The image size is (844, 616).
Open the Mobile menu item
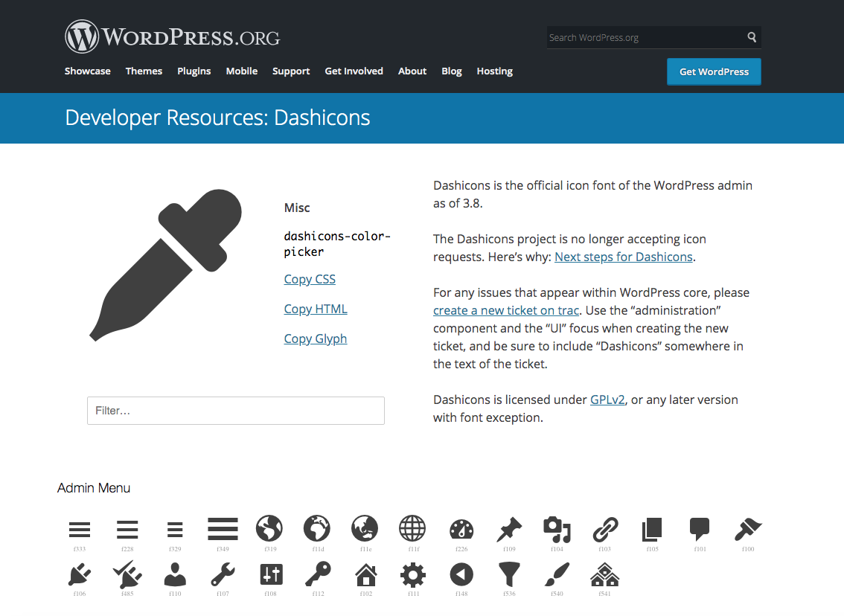(x=242, y=71)
